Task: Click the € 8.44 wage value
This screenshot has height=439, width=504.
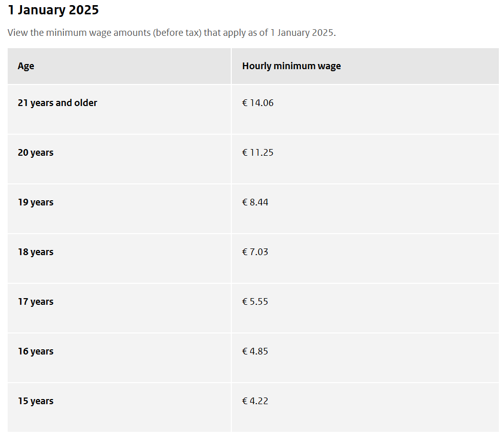Action: [255, 202]
